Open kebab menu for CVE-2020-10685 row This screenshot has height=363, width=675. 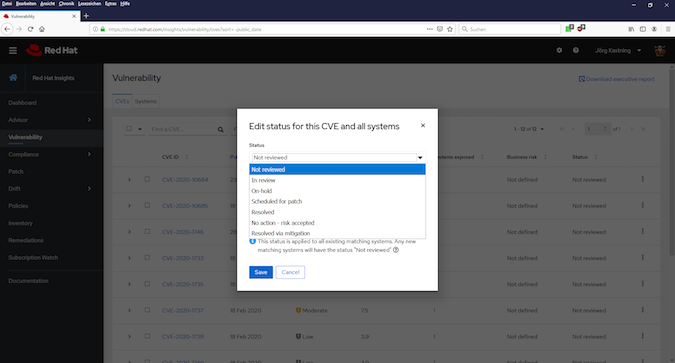[643, 205]
